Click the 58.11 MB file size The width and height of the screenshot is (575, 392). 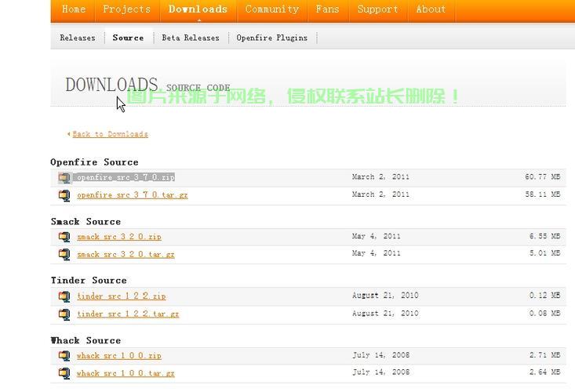point(542,194)
